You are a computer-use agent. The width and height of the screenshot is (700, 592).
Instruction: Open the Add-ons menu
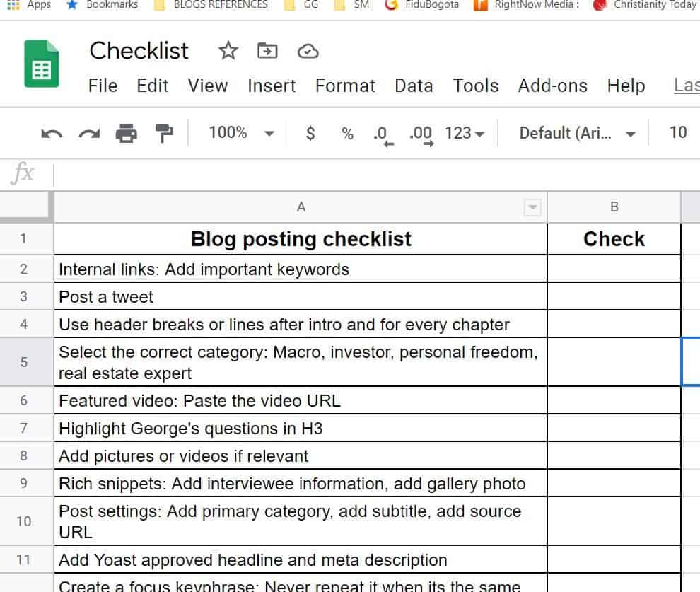(x=553, y=86)
